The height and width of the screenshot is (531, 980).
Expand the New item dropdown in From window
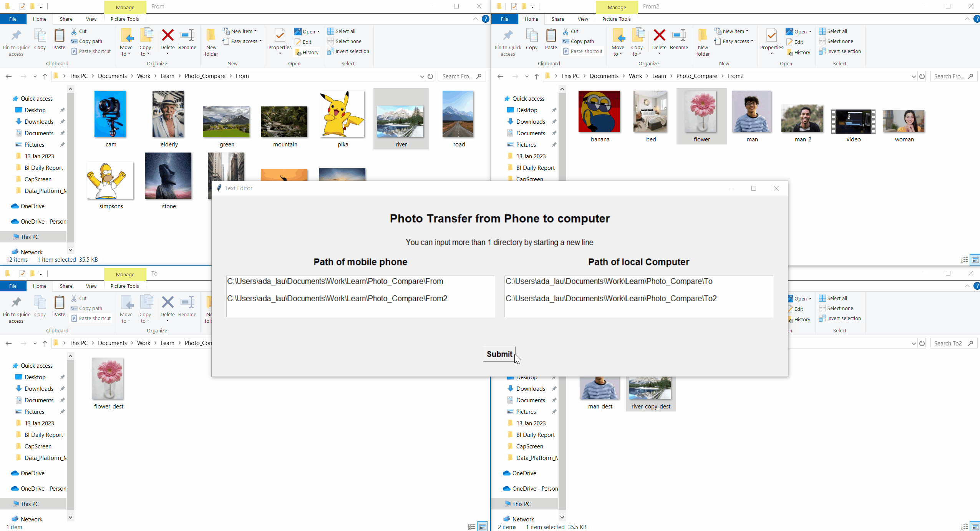click(x=255, y=31)
